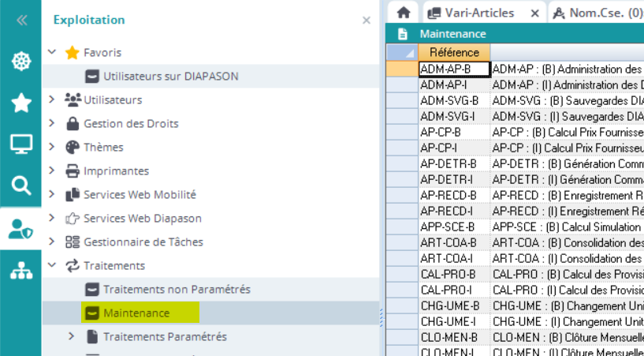Close the Vari-Articles tab

click(534, 13)
